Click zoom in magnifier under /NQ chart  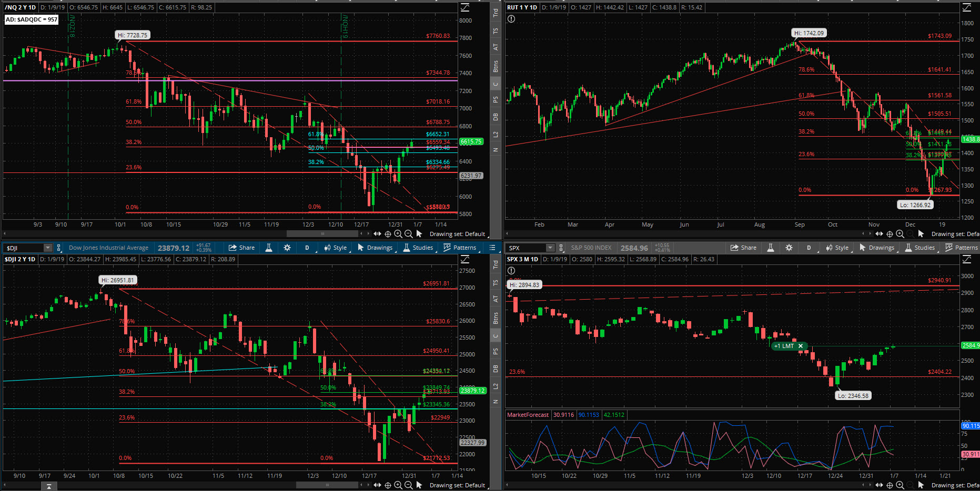[x=398, y=234]
